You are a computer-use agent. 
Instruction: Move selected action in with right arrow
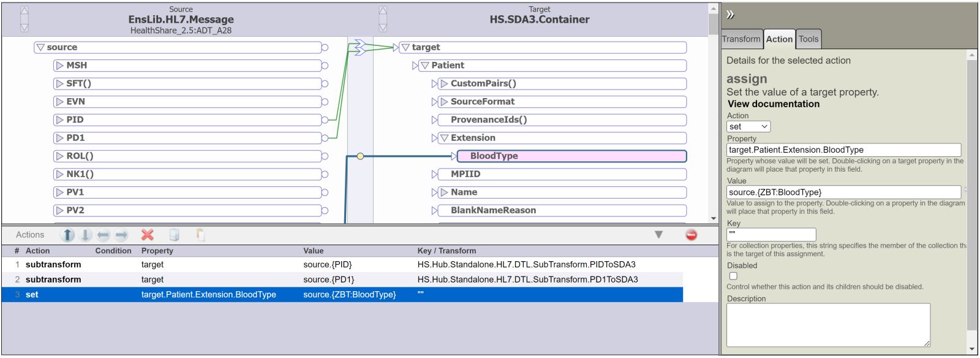[121, 235]
